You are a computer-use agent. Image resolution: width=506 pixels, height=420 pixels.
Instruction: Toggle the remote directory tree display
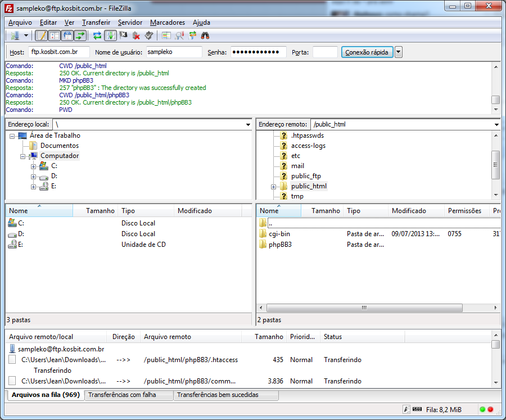67,35
